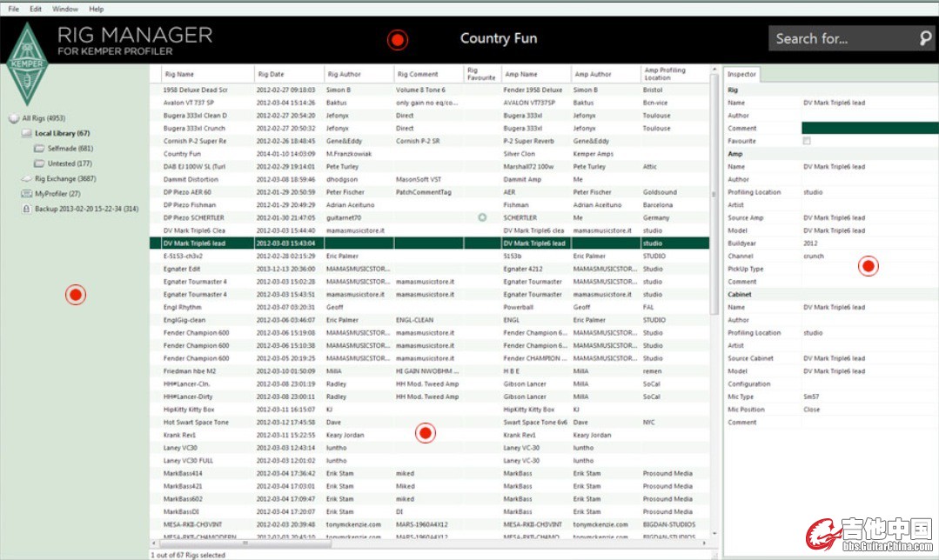Screen dimensions: 939x560
Task: Click the Backup lock icon
Action: click(26, 209)
